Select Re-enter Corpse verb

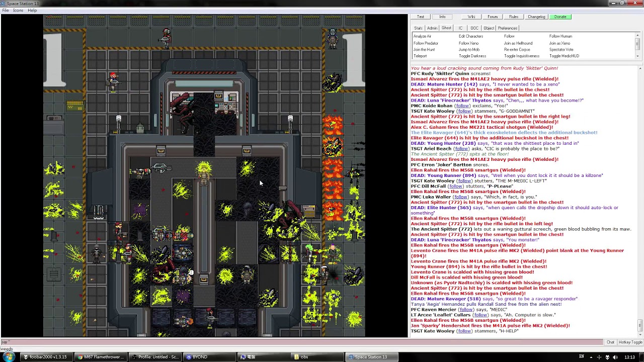[517, 50]
